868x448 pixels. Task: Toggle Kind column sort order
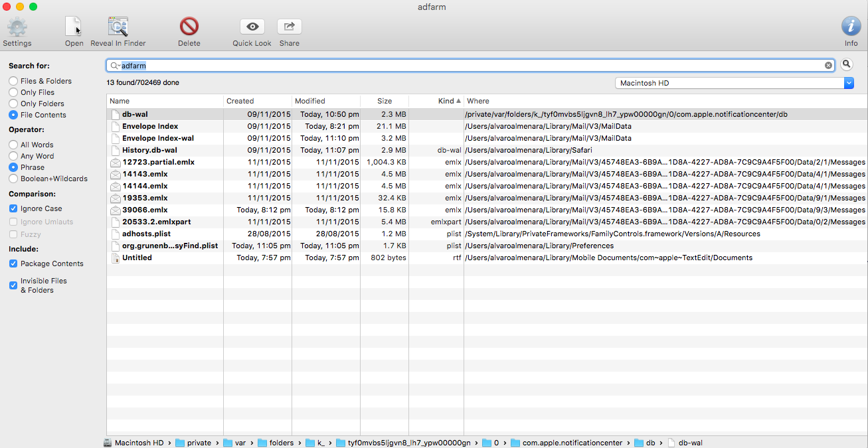(436, 101)
